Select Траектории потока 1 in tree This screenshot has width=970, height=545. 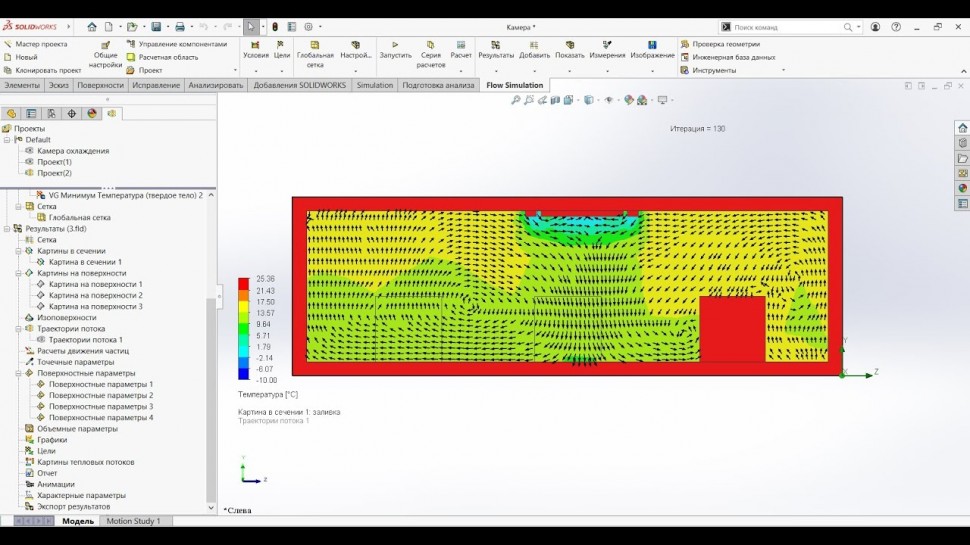click(85, 340)
